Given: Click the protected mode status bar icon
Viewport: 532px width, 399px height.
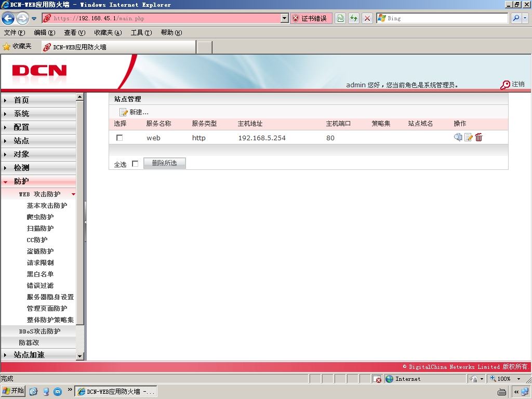Looking at the screenshot, I should tap(474, 379).
